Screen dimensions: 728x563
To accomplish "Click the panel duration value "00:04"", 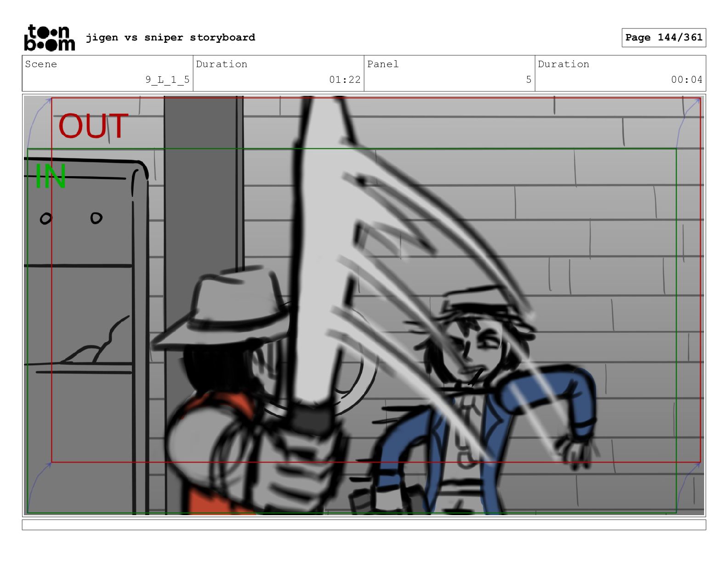I will click(x=687, y=80).
